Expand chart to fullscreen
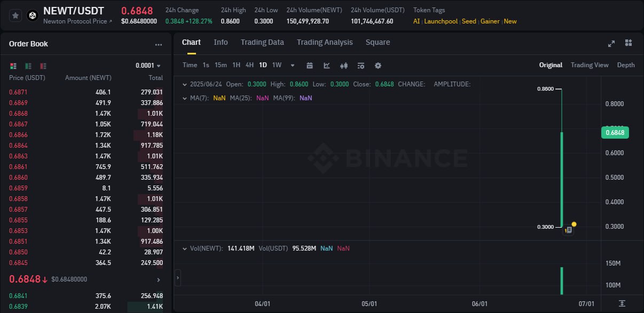This screenshot has width=644, height=313. pyautogui.click(x=611, y=43)
